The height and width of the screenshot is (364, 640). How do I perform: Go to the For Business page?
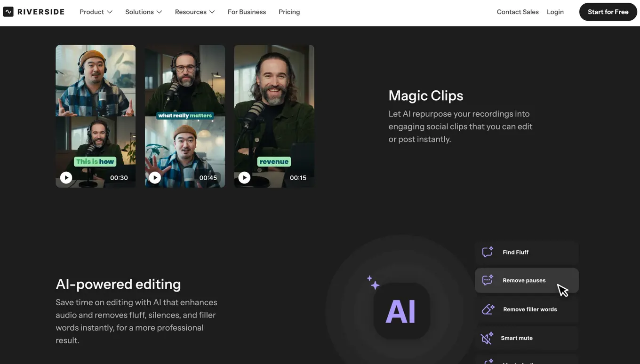[247, 12]
